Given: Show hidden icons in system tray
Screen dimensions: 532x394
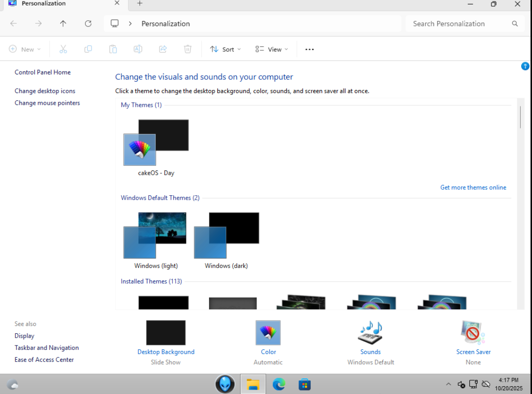Looking at the screenshot, I should point(448,384).
